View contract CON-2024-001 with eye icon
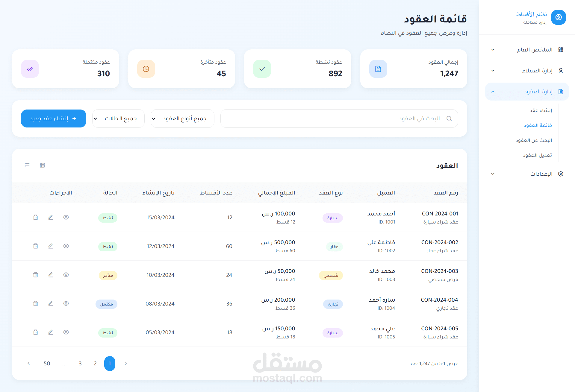 click(x=66, y=217)
